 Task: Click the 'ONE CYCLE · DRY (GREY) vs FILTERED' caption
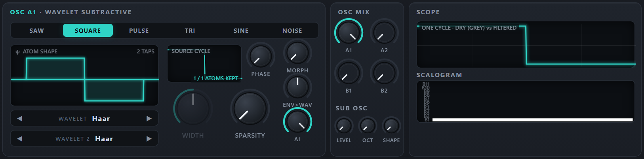pyautogui.click(x=469, y=28)
